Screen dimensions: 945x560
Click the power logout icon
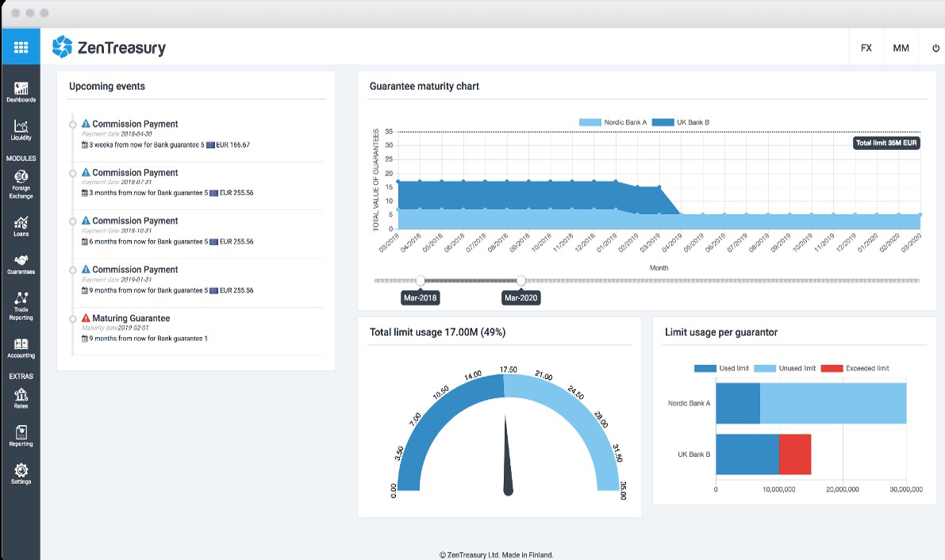[x=935, y=48]
